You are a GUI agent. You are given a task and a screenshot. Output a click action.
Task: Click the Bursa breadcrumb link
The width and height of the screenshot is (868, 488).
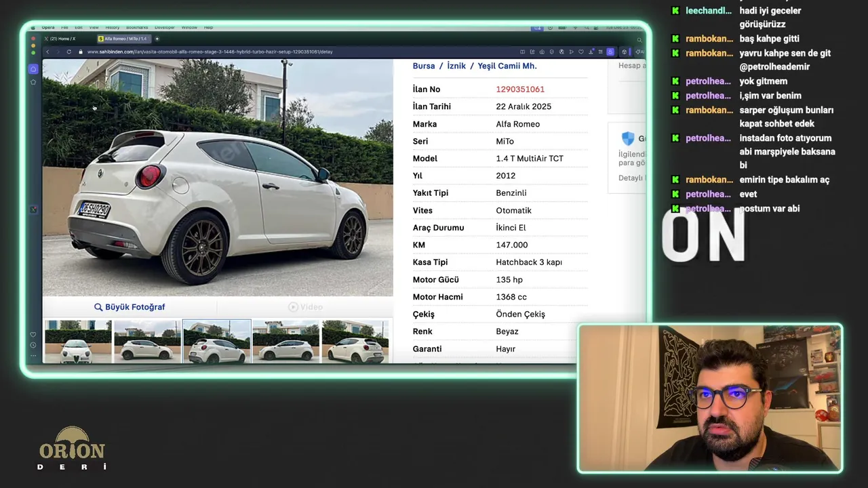[424, 66]
